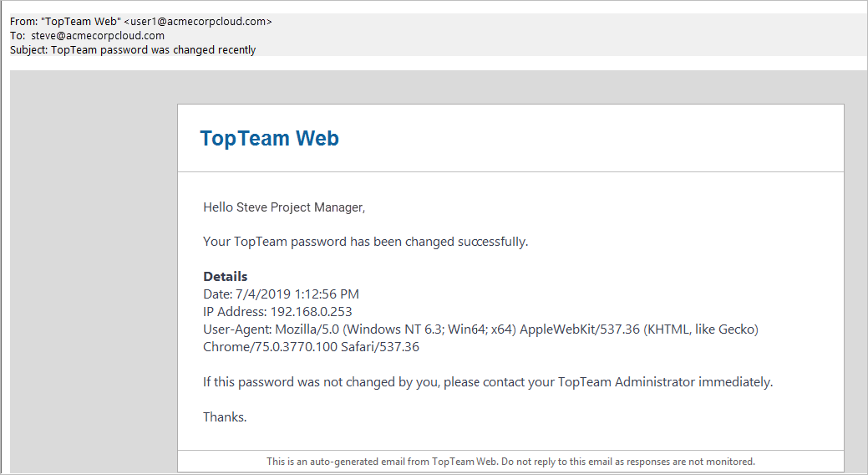Click the User-Agent Mozilla/5.0 line

click(480, 329)
